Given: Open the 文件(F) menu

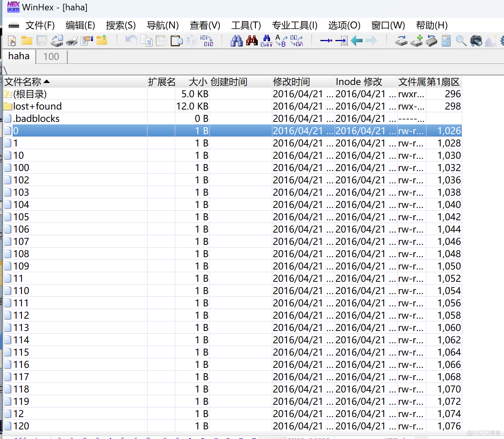Looking at the screenshot, I should point(40,25).
